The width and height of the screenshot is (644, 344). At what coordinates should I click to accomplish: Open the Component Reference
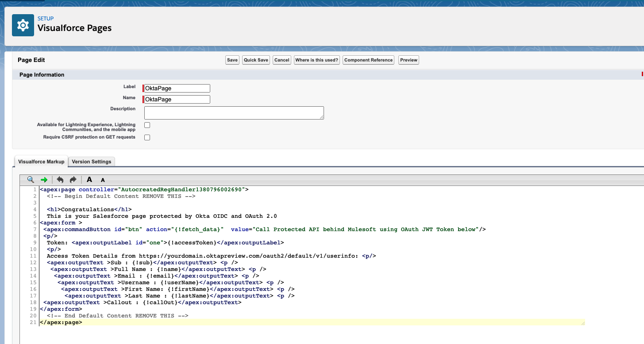click(368, 60)
